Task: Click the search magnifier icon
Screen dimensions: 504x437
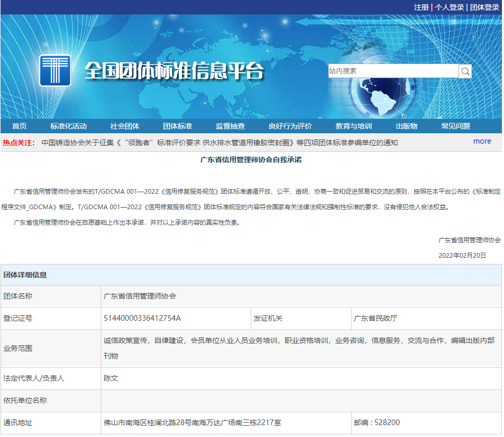Action: point(465,71)
